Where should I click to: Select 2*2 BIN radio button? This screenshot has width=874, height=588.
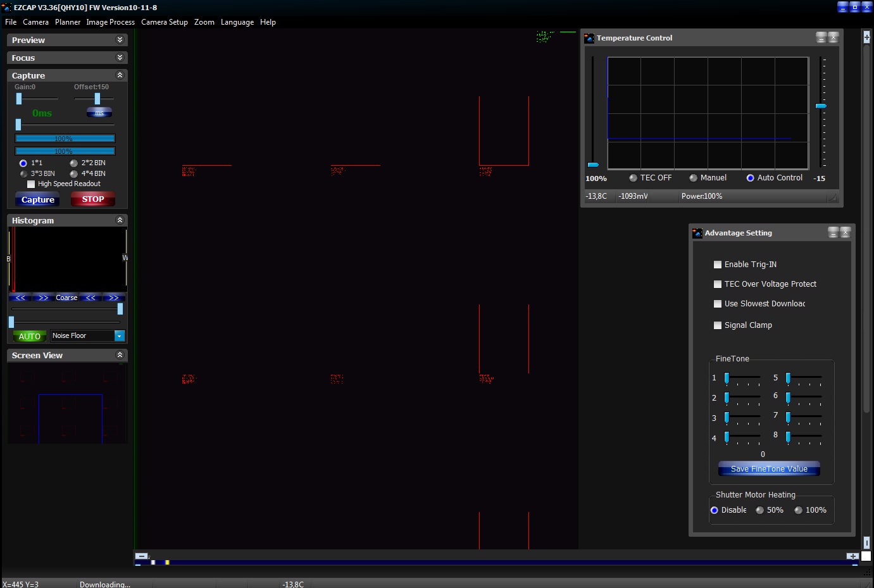coord(73,163)
